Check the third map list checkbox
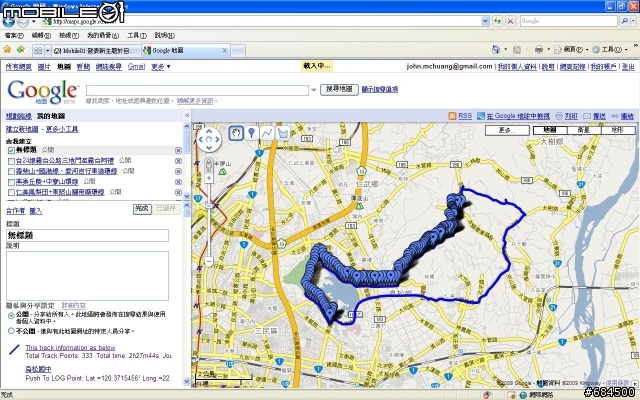640x400 pixels. 11,171
